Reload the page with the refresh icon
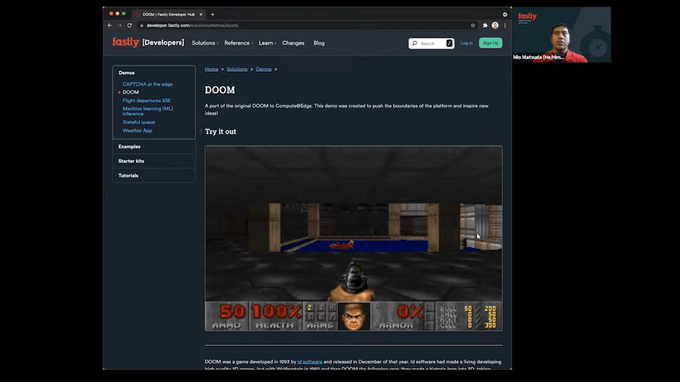 [129, 25]
